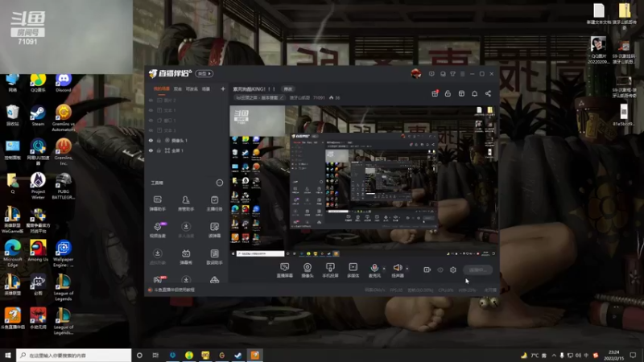Open 视频连麦 video co-stream tool

pos(157,230)
